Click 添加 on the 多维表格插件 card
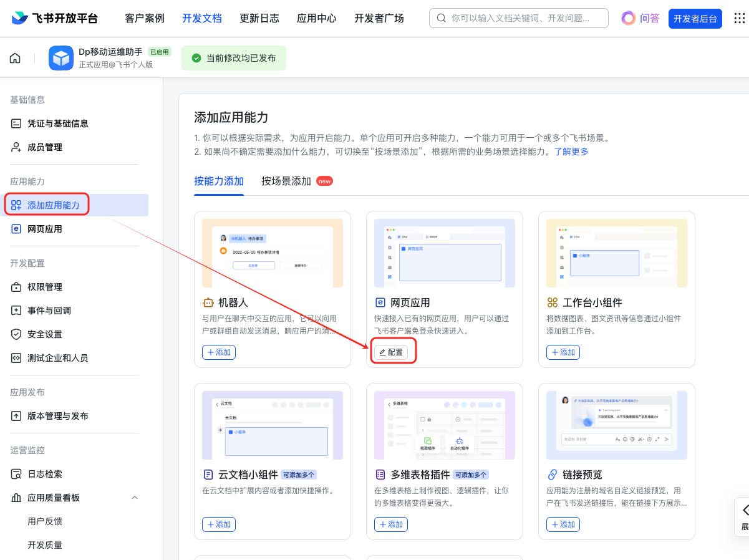 pyautogui.click(x=391, y=524)
